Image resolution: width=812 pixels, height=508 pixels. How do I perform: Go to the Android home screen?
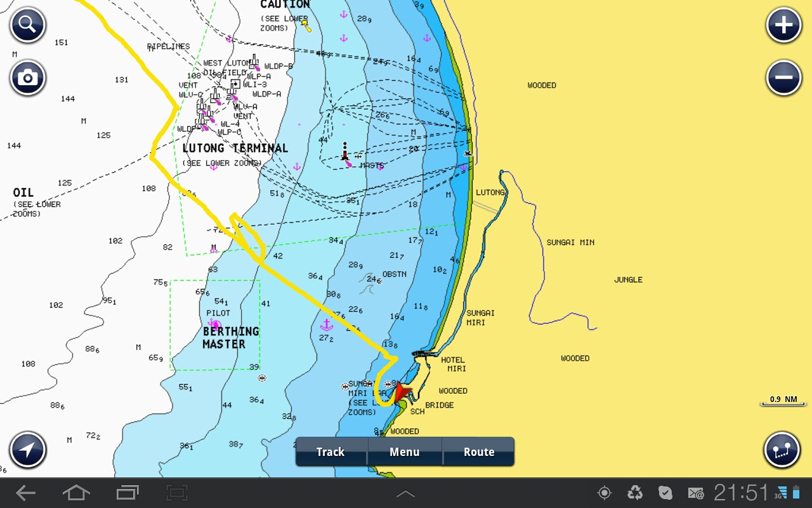[x=76, y=493]
